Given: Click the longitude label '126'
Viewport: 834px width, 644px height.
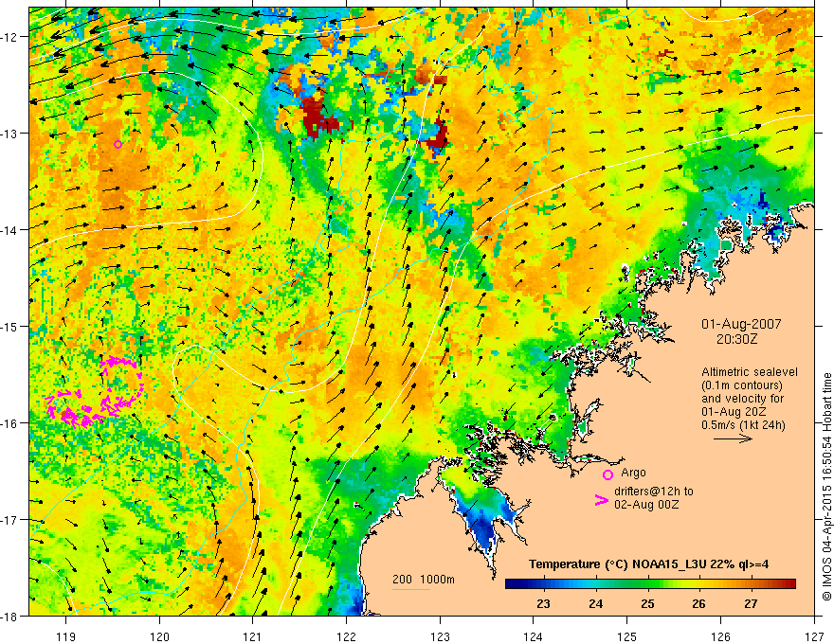Looking at the screenshot, I should click(x=720, y=636).
